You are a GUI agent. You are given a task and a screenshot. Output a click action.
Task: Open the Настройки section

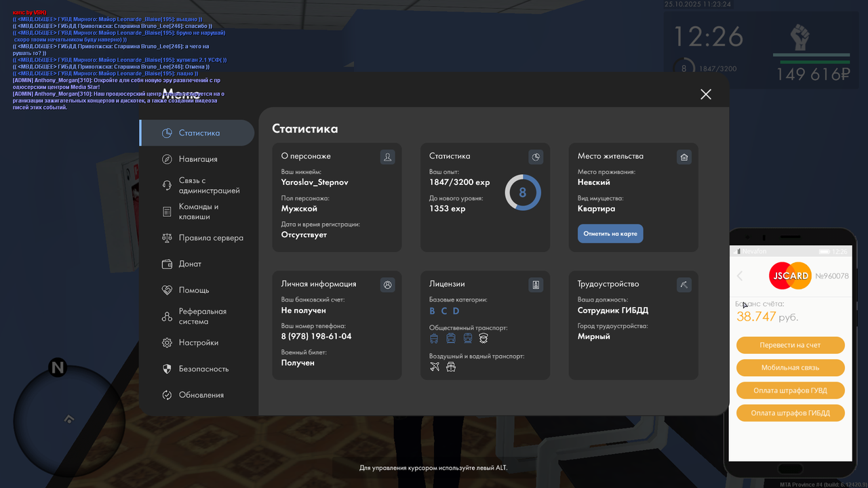pyautogui.click(x=197, y=343)
